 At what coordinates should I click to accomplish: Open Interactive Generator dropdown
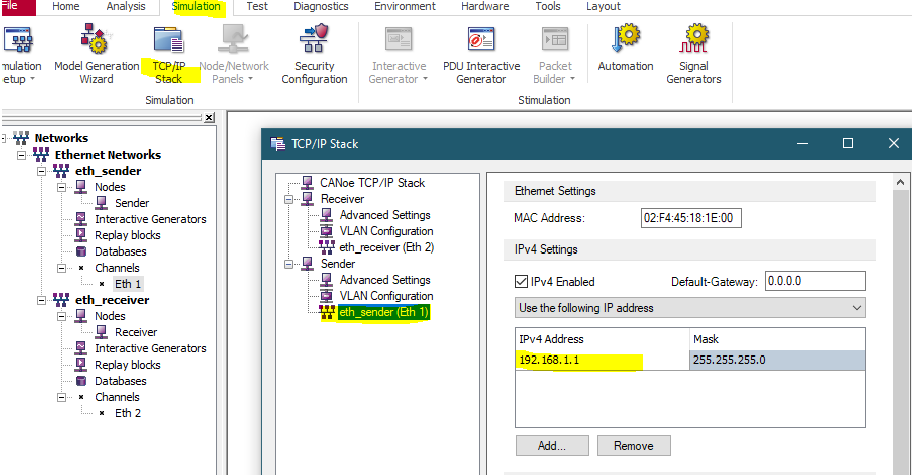pos(398,54)
